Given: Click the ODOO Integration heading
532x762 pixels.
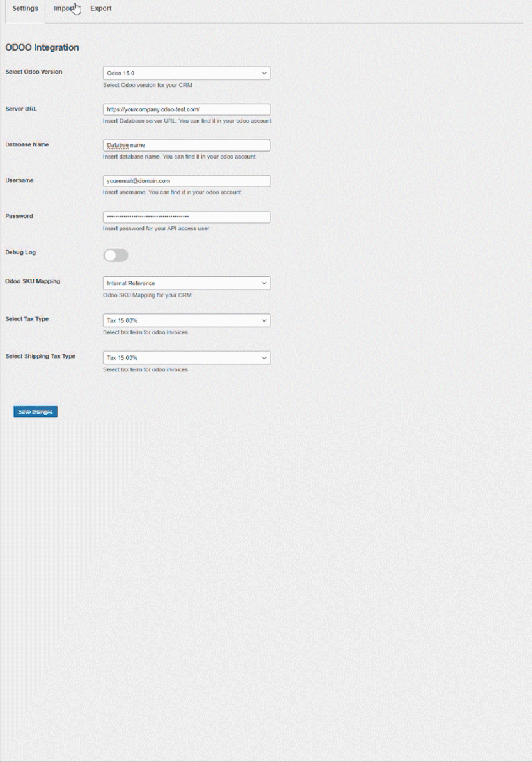Looking at the screenshot, I should [42, 47].
